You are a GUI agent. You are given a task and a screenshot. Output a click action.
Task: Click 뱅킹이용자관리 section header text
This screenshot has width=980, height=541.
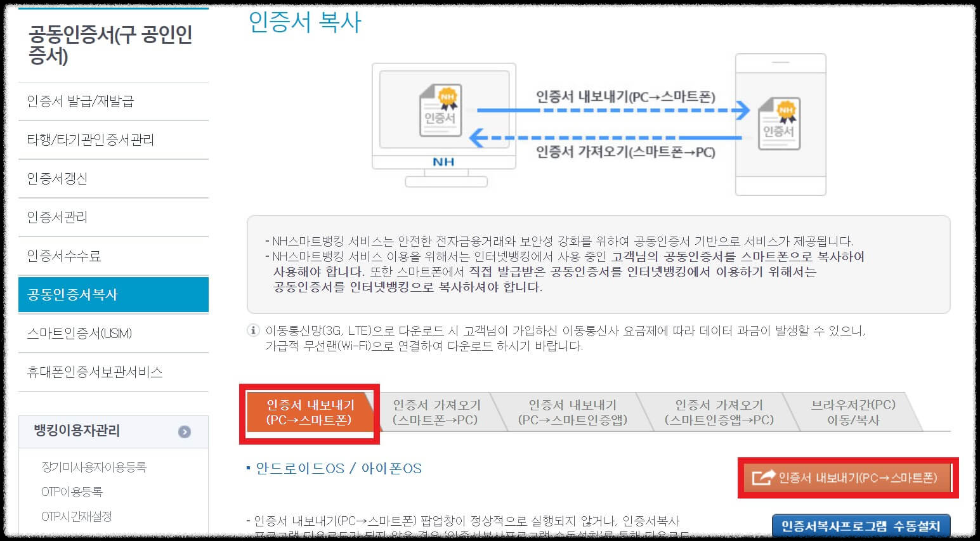[77, 431]
